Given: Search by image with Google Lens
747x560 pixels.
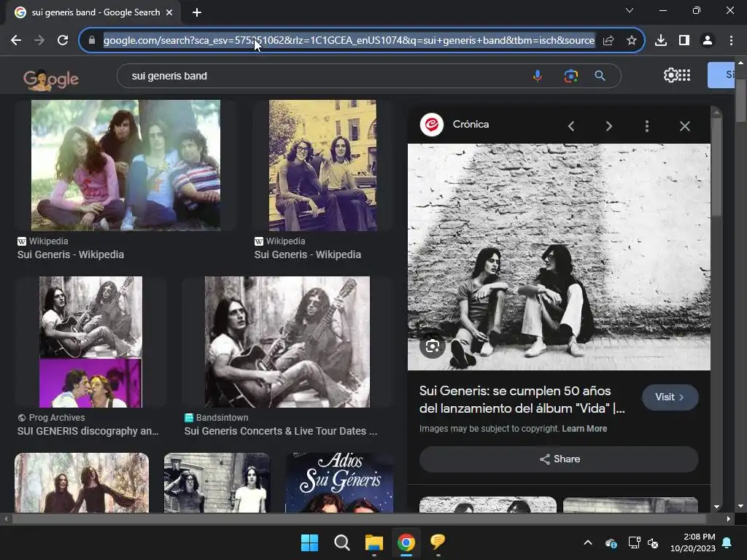Looking at the screenshot, I should pyautogui.click(x=570, y=76).
